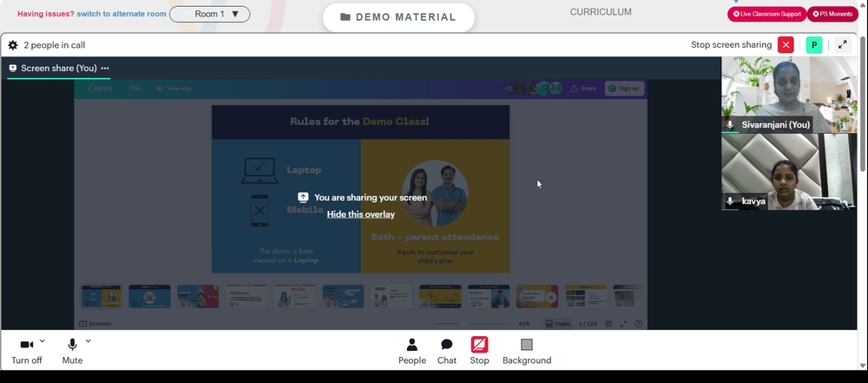Open the Chat panel
The image size is (868, 383).
(x=447, y=352)
